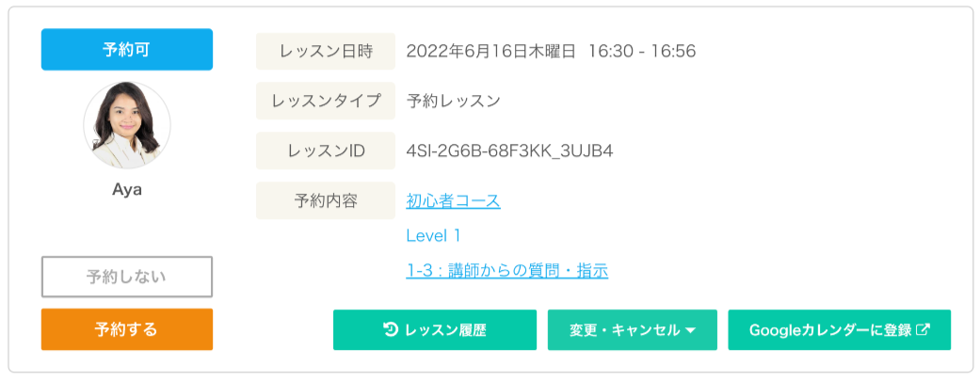Click tutor Aya's profile photo
The image size is (980, 381).
(x=127, y=125)
